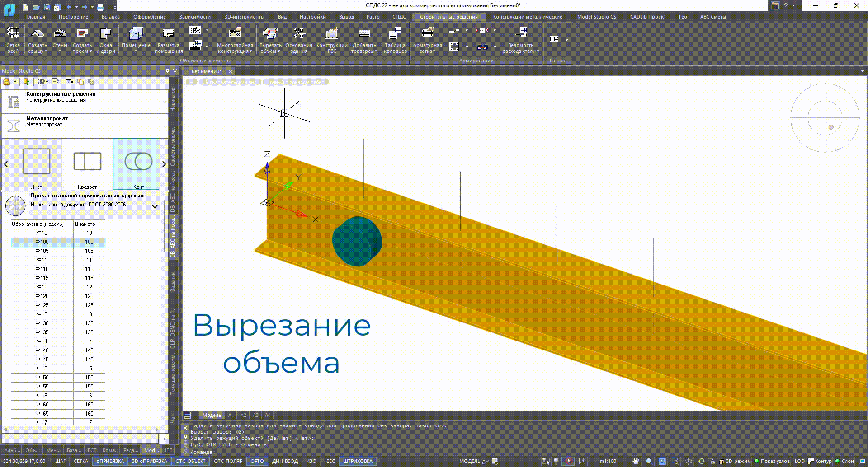Expand the Конструктивные решения dropdown

164,102
